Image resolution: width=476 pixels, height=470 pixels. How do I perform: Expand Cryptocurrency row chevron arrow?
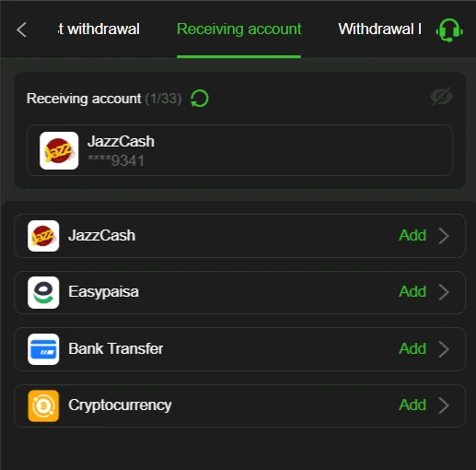tap(444, 405)
